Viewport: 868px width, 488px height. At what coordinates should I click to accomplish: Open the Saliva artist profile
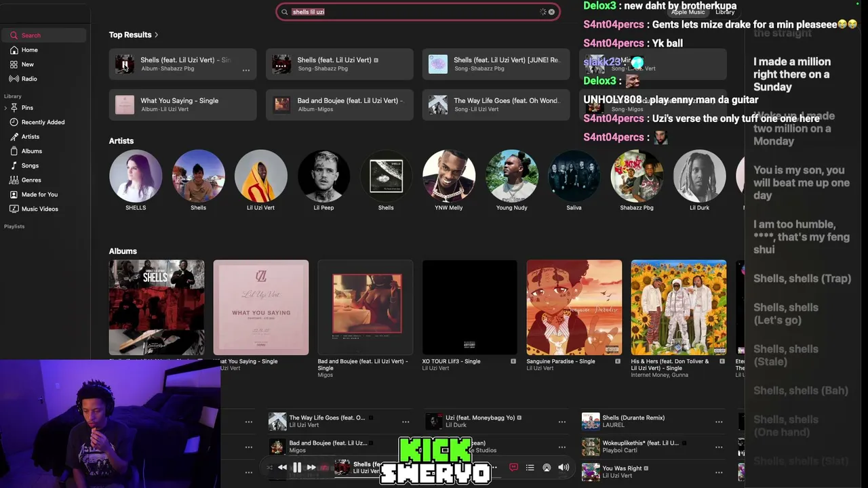[x=574, y=176]
